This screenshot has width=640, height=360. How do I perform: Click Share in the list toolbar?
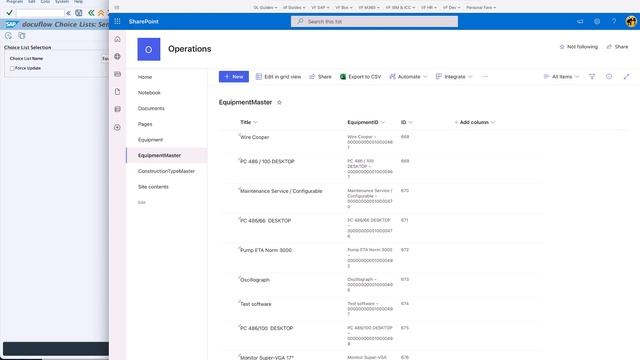[320, 77]
